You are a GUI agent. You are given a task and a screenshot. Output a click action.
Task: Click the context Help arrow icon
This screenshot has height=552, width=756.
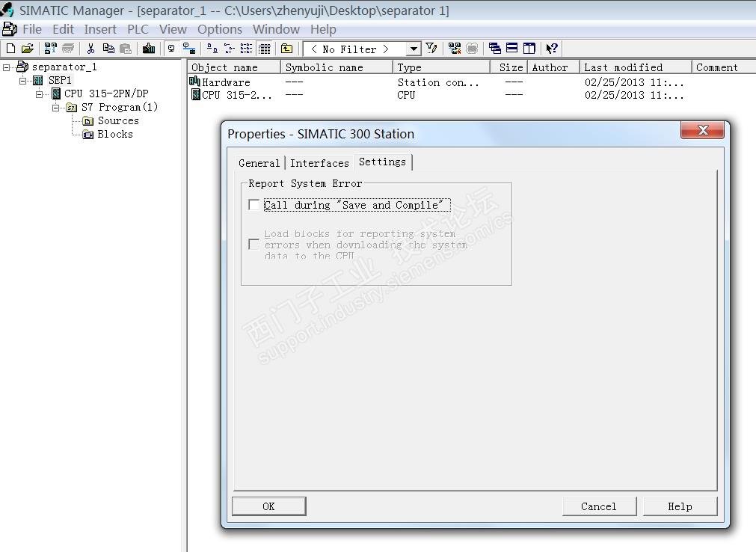pos(552,48)
